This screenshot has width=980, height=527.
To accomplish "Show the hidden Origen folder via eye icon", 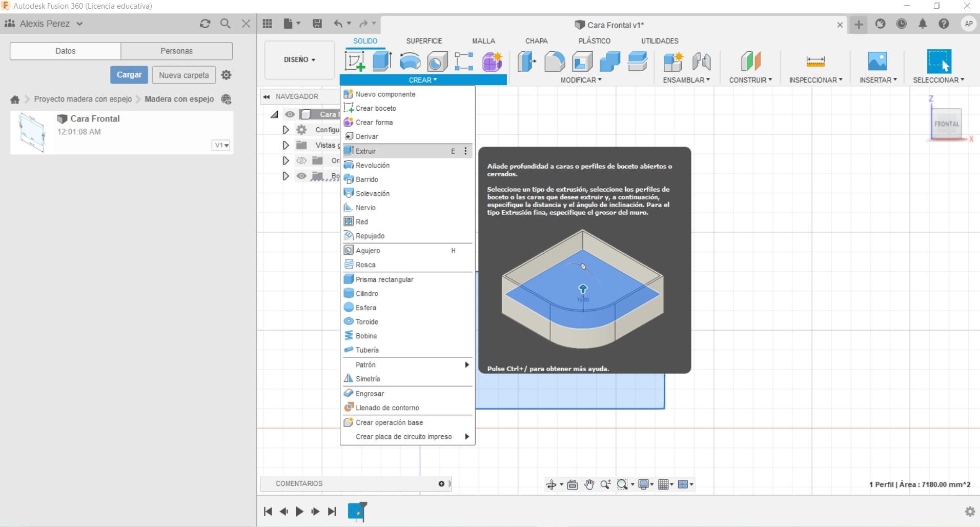I will (301, 161).
